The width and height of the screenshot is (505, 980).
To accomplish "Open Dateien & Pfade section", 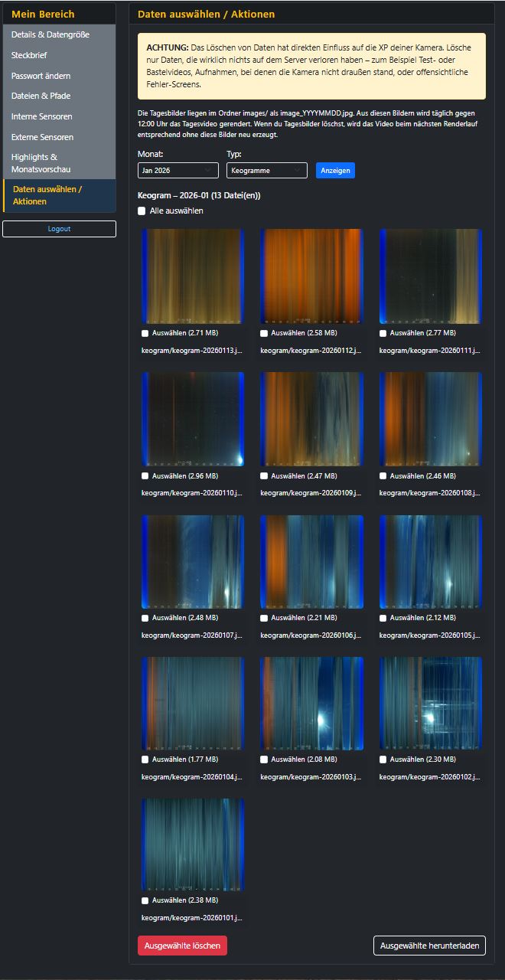I will pyautogui.click(x=59, y=96).
